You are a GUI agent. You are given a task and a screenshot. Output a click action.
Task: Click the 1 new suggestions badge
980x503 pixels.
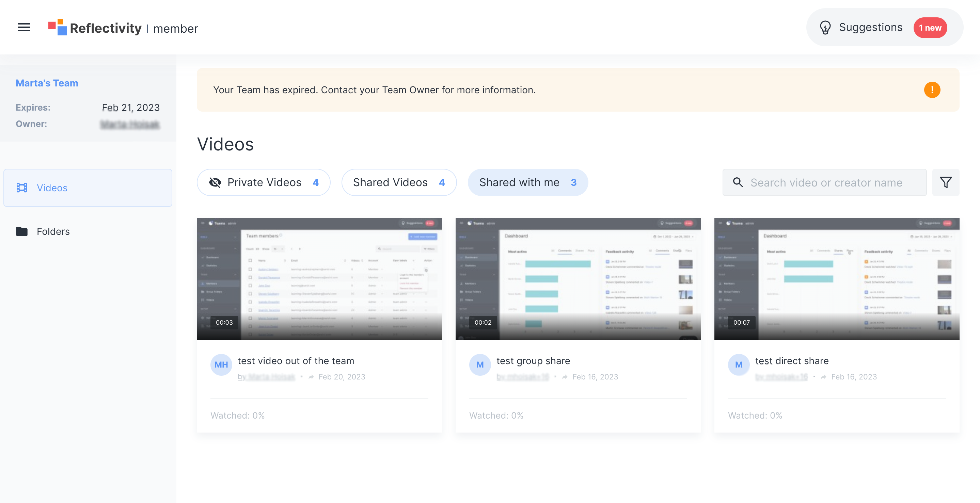(x=930, y=28)
